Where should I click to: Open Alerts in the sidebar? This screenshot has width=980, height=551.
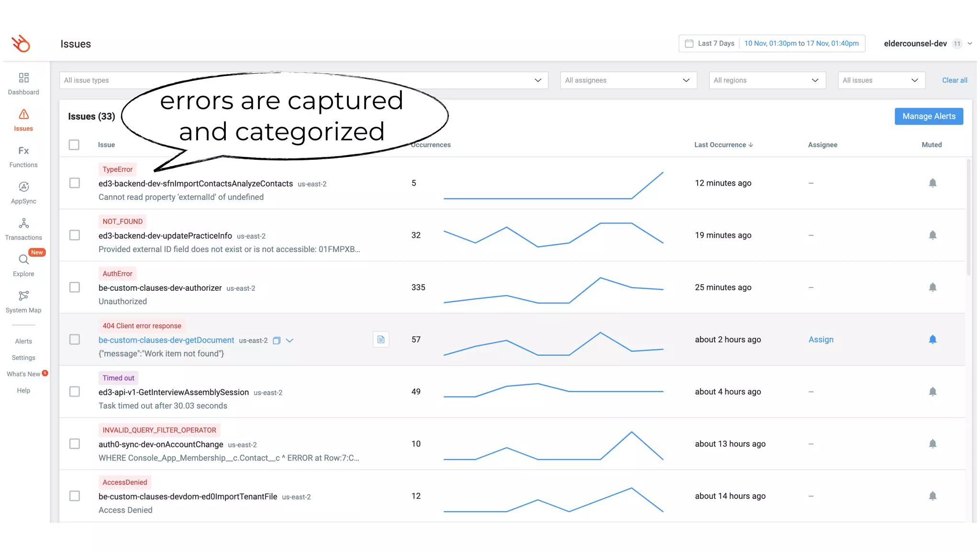23,342
